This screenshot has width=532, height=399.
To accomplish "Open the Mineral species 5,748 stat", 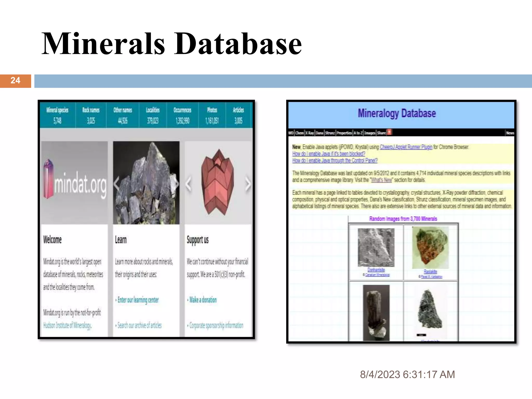I will 57,115.
